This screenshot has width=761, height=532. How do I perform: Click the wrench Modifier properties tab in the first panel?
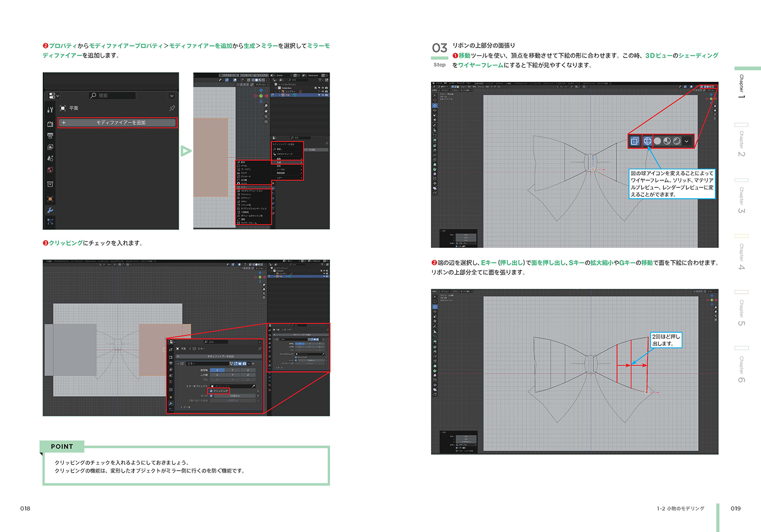tap(50, 210)
